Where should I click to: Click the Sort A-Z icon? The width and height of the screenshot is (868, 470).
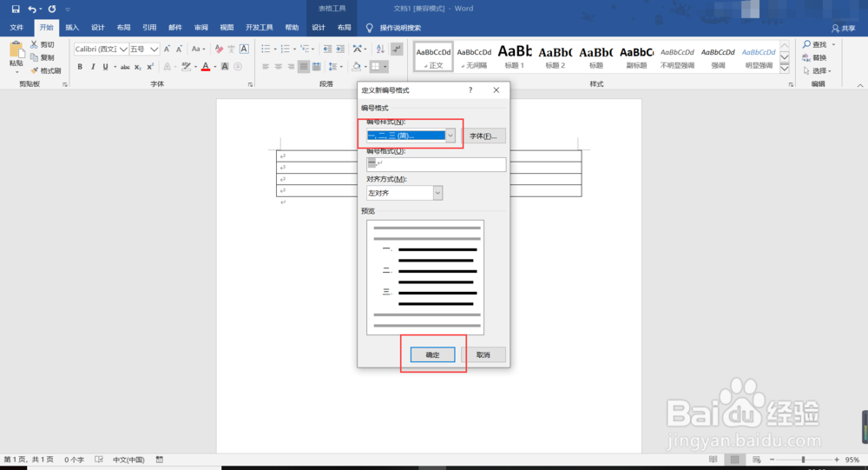(380, 50)
